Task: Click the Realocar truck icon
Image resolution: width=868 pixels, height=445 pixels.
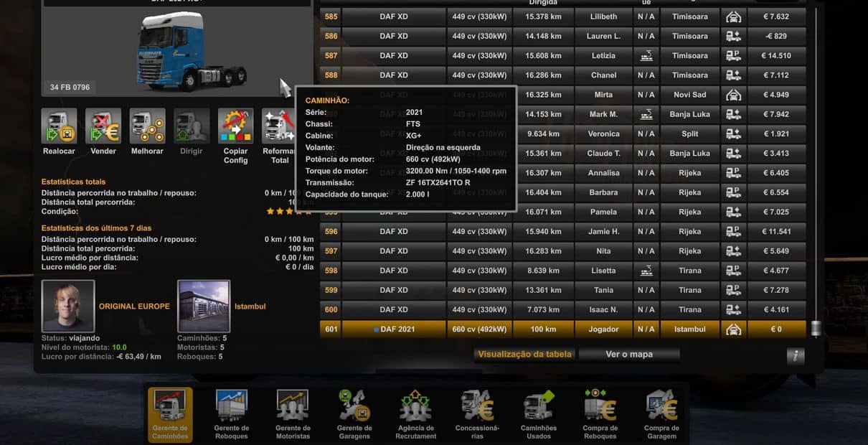Action: [x=59, y=126]
